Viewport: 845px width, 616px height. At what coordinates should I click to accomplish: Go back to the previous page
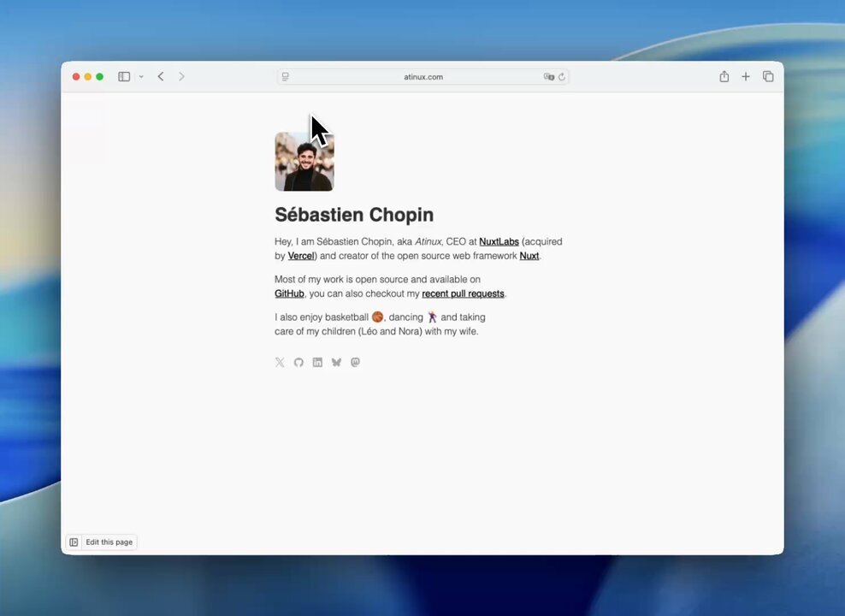click(161, 77)
